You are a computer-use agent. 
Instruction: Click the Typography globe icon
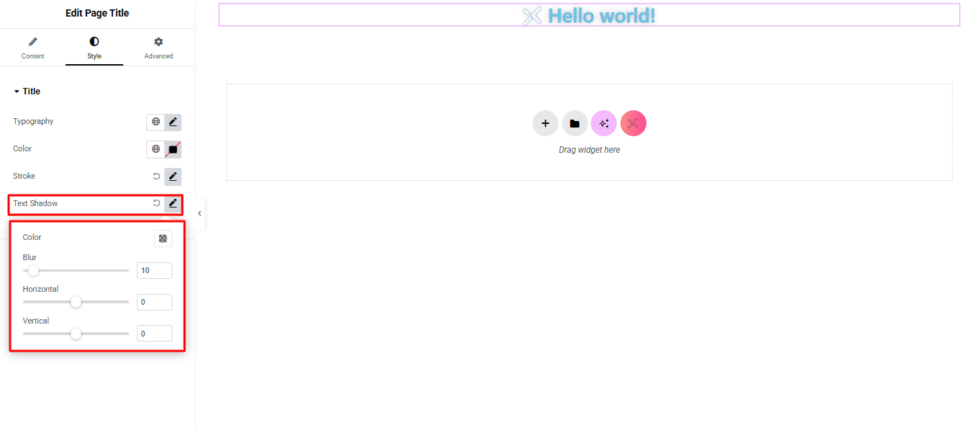[156, 122]
